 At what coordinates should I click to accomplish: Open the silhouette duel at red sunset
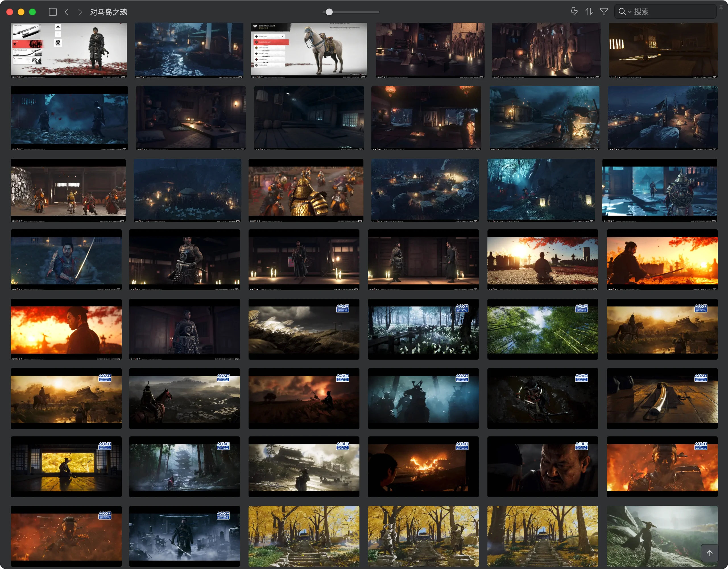(304, 399)
